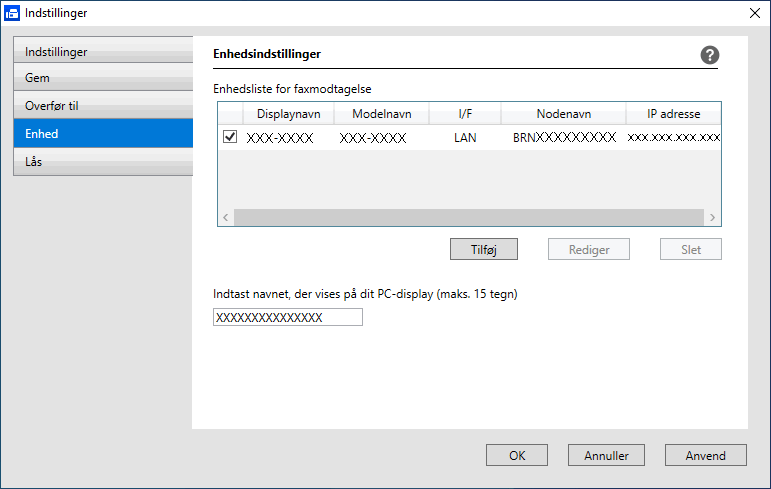Select the xxx.xxx.xxx.xxx IP address cell

[674, 137]
